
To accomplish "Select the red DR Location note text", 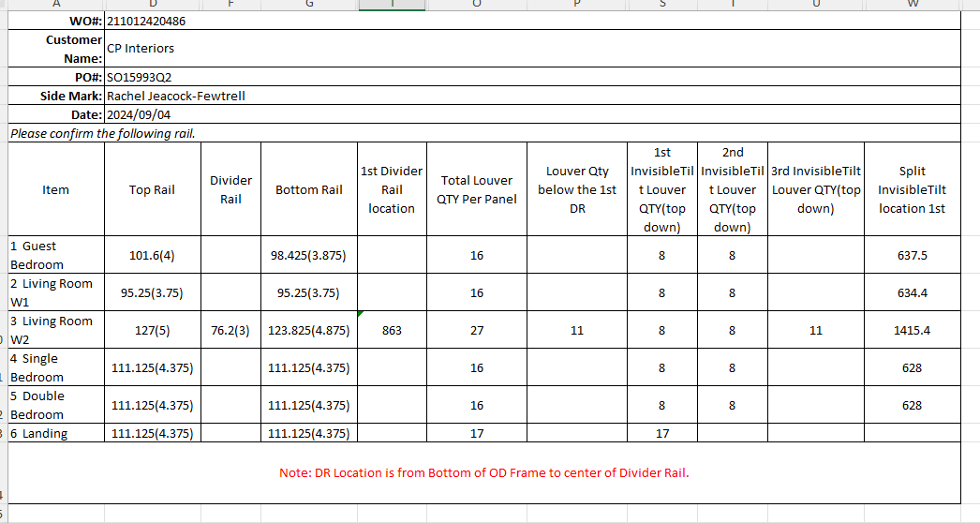I will coord(483,472).
